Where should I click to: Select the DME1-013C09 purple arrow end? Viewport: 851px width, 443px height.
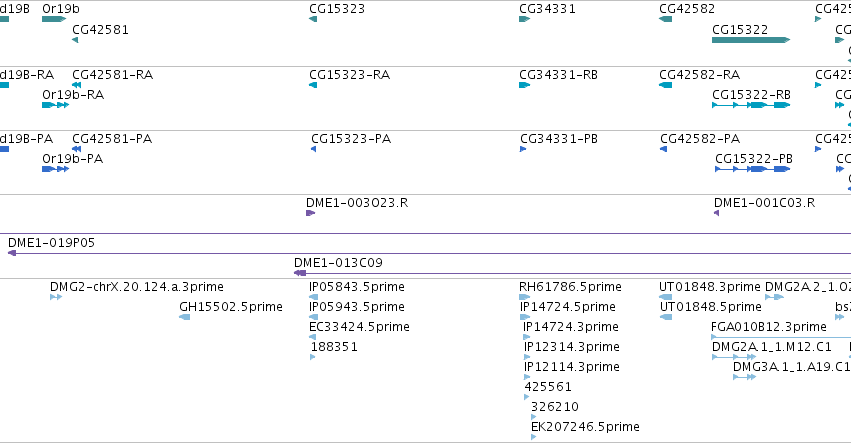point(300,273)
